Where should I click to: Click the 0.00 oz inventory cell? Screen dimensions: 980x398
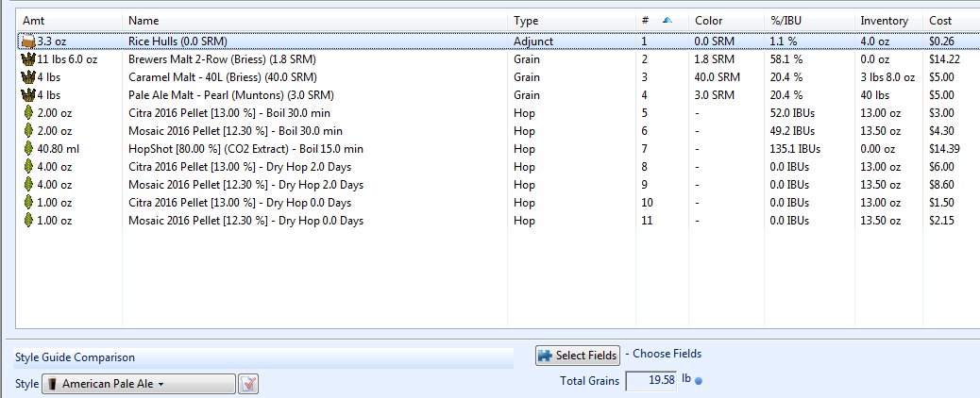[x=877, y=149]
